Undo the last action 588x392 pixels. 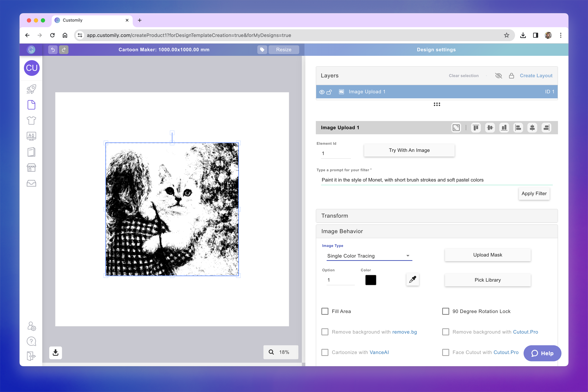click(x=53, y=50)
